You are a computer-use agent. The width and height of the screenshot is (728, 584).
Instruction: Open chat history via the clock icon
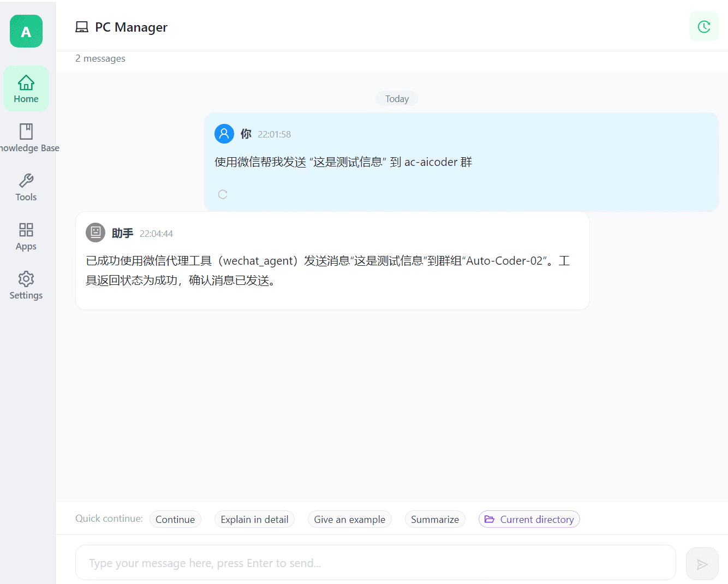pyautogui.click(x=703, y=26)
